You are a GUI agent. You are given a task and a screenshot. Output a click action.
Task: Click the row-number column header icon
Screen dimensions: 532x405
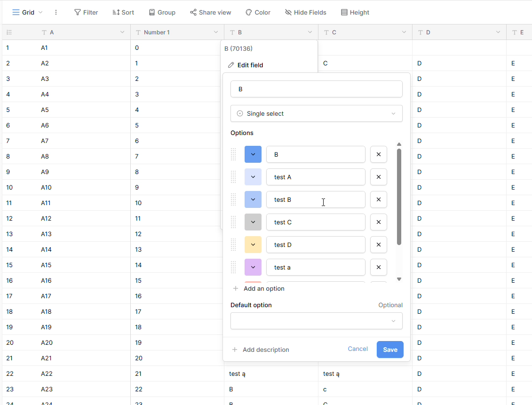(9, 32)
